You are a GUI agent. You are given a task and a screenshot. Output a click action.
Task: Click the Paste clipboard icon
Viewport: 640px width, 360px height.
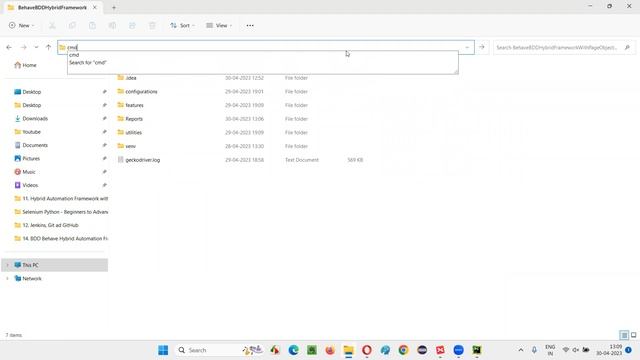tap(92, 25)
